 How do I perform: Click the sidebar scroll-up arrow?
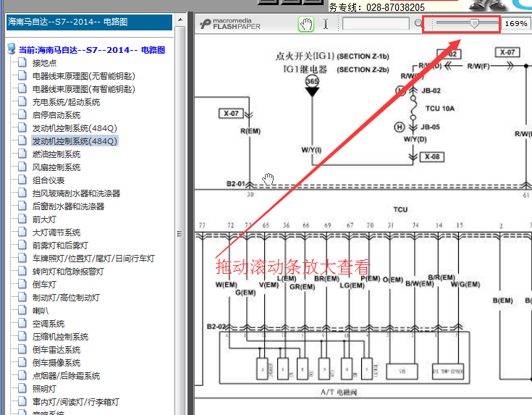pyautogui.click(x=180, y=20)
